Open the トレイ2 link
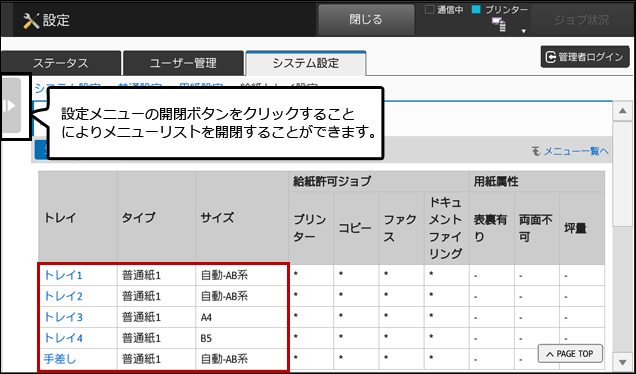The width and height of the screenshot is (636, 374). pos(63,297)
